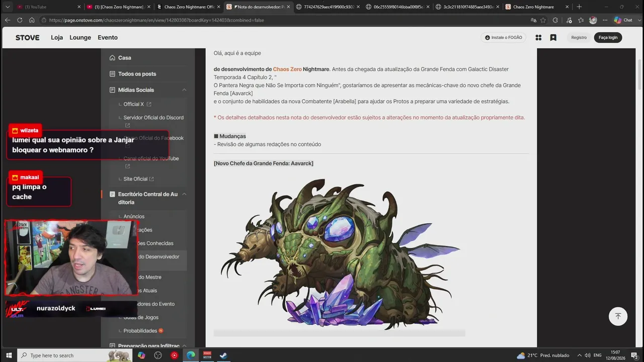Open the Lounge menu item
Viewport: 644px width, 362px height.
tap(80, 38)
